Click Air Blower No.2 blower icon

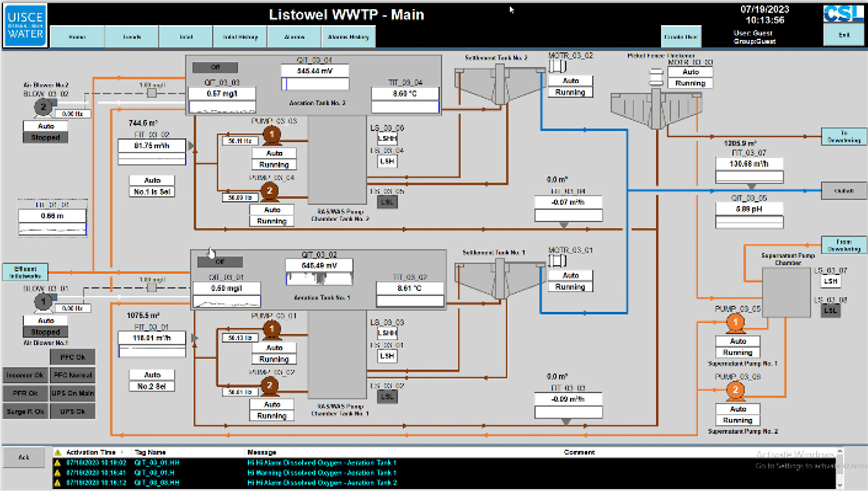(x=44, y=107)
